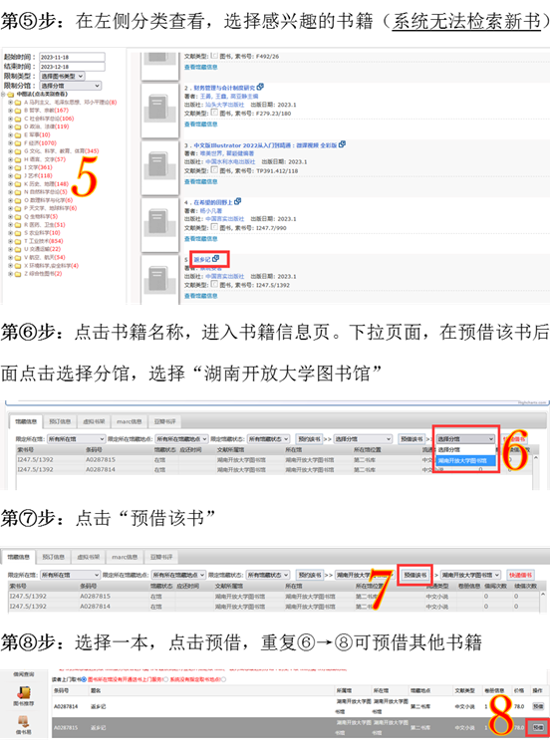This screenshot has height=756, width=550.
Task: Click the folder icon for I 文学(361)
Action: pos(18,167)
